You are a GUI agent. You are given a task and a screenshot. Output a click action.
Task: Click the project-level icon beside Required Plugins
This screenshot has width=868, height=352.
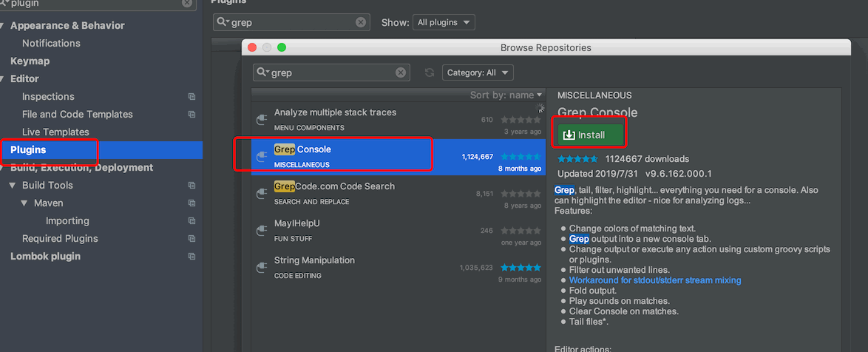click(x=191, y=239)
